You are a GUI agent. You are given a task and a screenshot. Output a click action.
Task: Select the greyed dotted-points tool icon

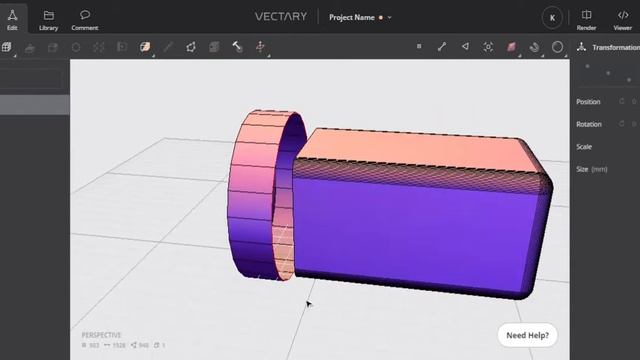(99, 47)
